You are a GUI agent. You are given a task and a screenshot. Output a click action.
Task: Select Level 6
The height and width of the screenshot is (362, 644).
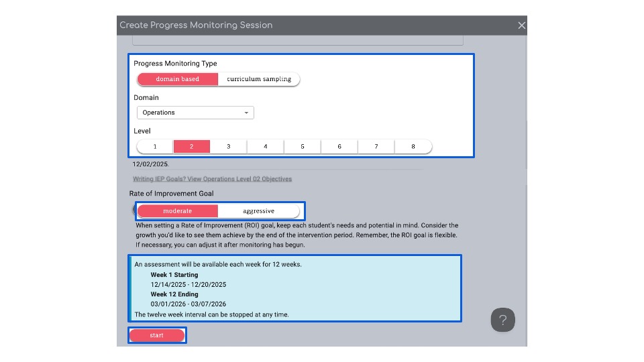(x=339, y=147)
